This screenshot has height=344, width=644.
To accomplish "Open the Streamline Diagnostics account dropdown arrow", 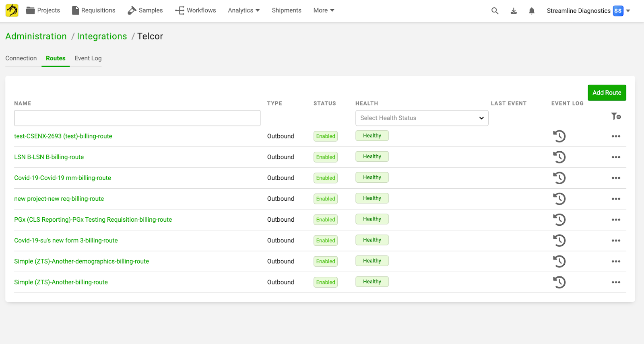I will (x=628, y=11).
